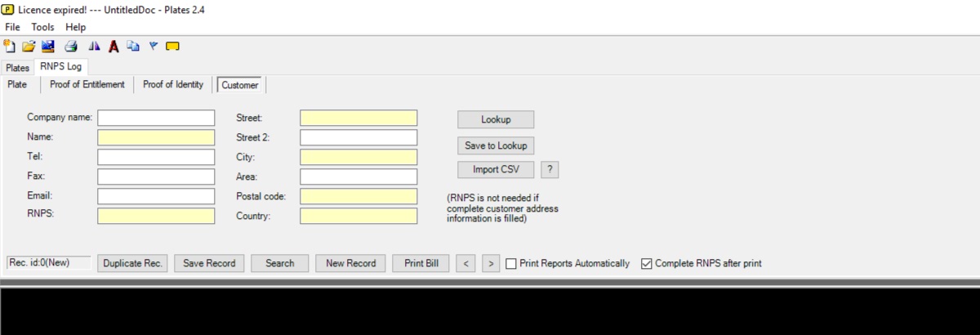Click into the Area field
The height and width of the screenshot is (335, 980).
[359, 176]
